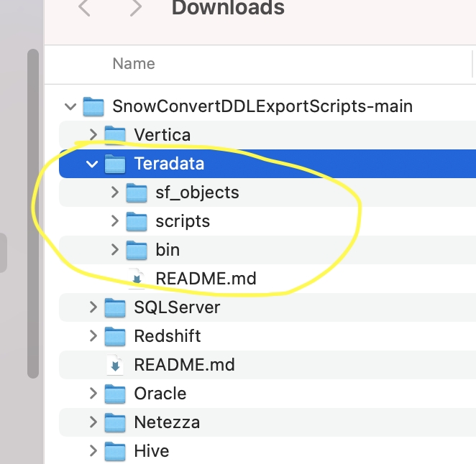476x464 pixels.
Task: Expand the Vertica folder
Action: click(x=93, y=135)
